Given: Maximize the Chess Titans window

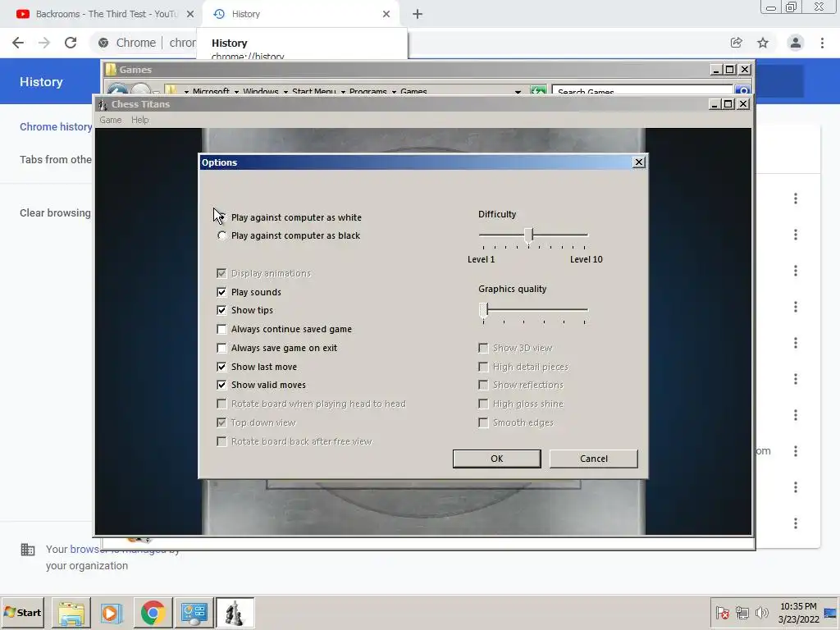Looking at the screenshot, I should 728,104.
